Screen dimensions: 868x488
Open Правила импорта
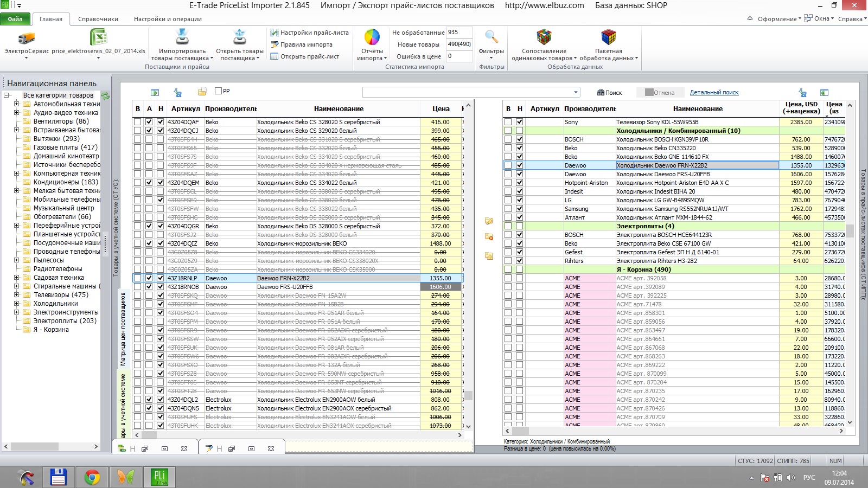[x=301, y=44]
